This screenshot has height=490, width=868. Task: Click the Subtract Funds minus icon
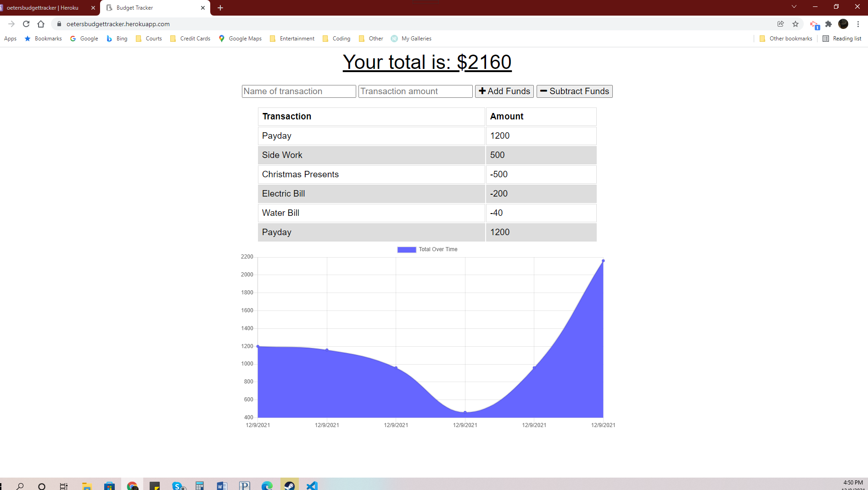pos(544,91)
